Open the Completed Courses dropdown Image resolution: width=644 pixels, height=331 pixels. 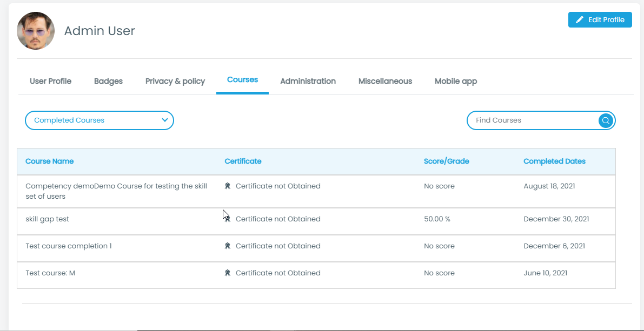tap(99, 120)
